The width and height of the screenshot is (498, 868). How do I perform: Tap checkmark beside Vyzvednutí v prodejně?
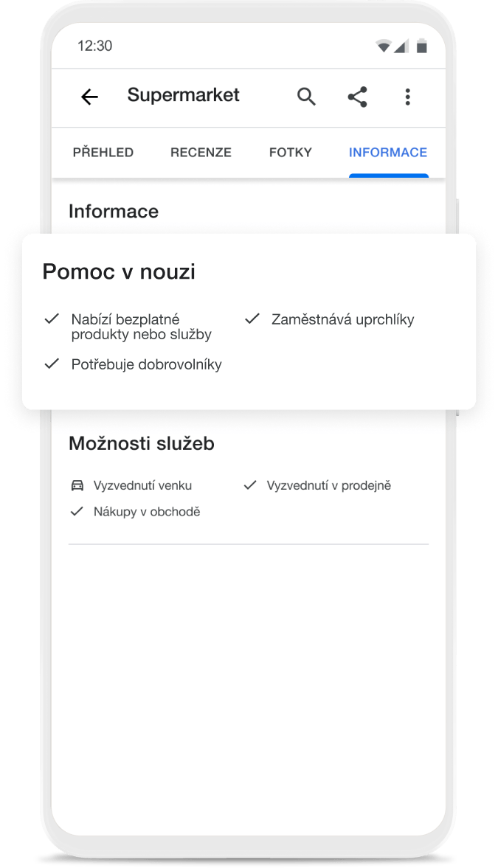click(250, 485)
